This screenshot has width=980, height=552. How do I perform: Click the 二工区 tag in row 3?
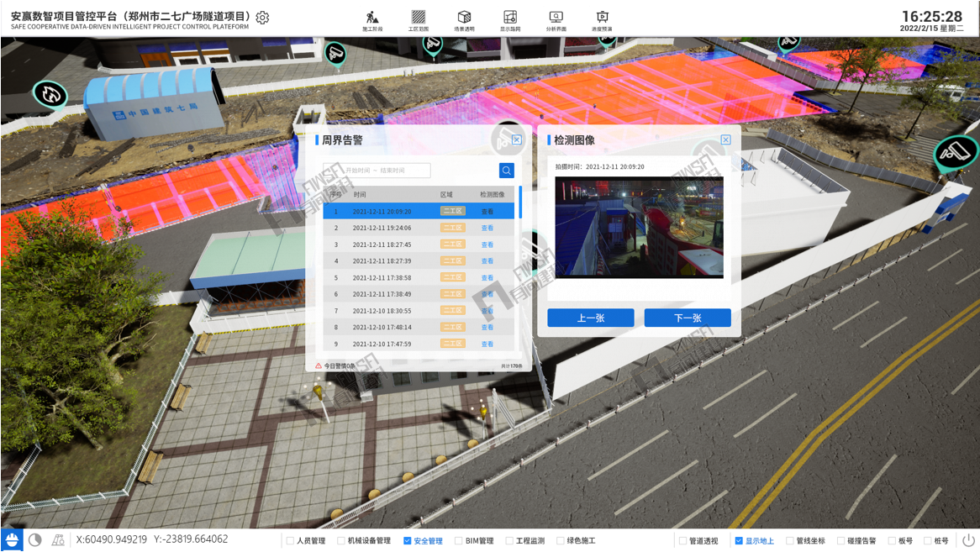tap(452, 244)
